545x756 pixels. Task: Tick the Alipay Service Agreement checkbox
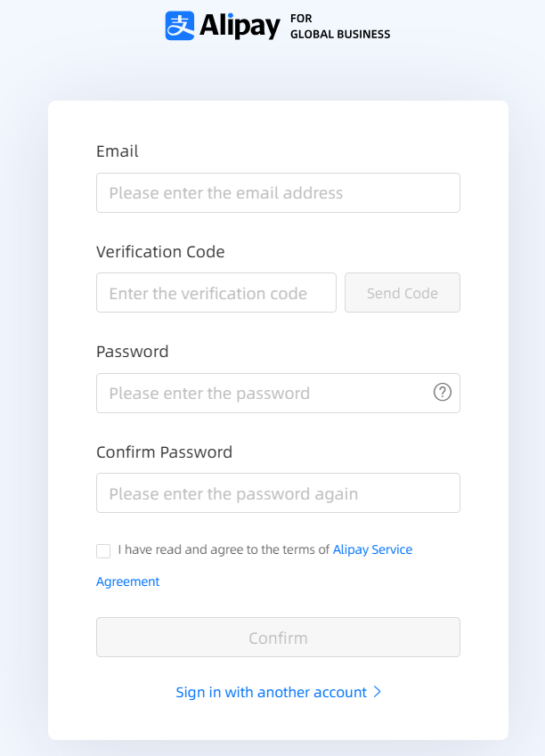(x=103, y=550)
